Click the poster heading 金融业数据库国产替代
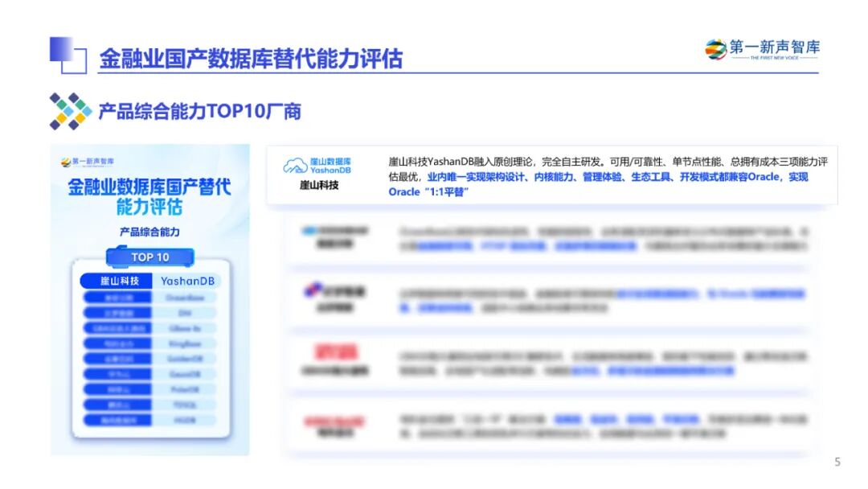Image resolution: width=868 pixels, height=489 pixels. 149,187
